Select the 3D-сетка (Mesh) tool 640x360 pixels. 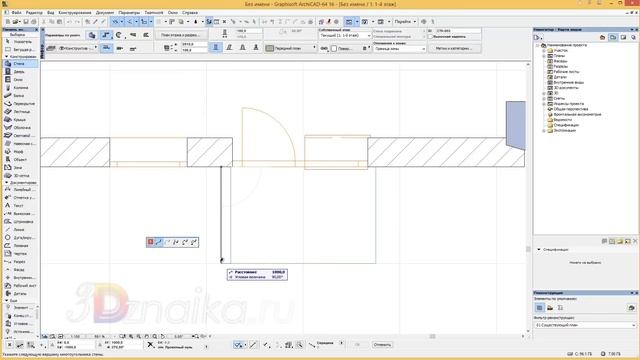point(20,176)
